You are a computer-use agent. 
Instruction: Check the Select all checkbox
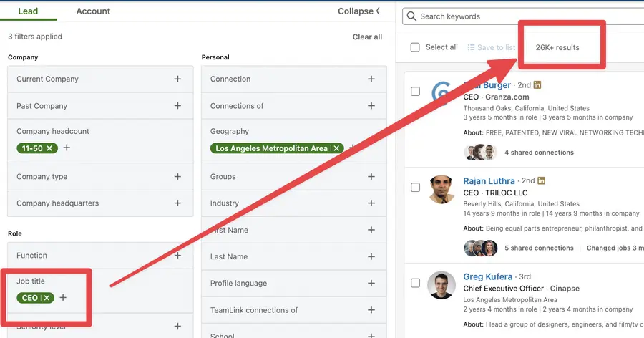coord(415,47)
